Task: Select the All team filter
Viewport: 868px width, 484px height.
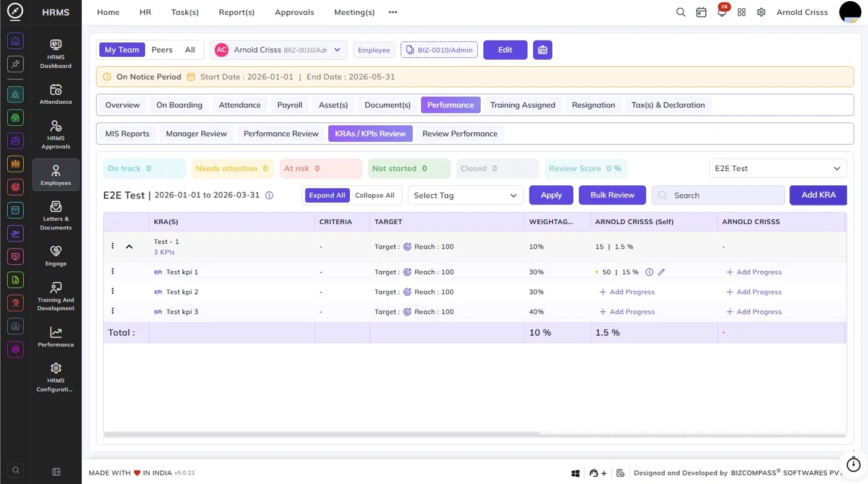Action: 190,50
